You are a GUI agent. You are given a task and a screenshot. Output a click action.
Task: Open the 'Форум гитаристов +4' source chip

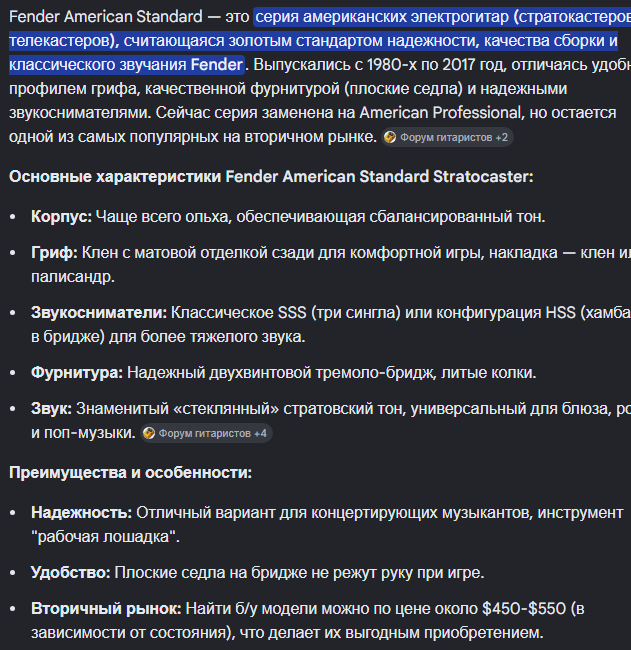coord(206,433)
